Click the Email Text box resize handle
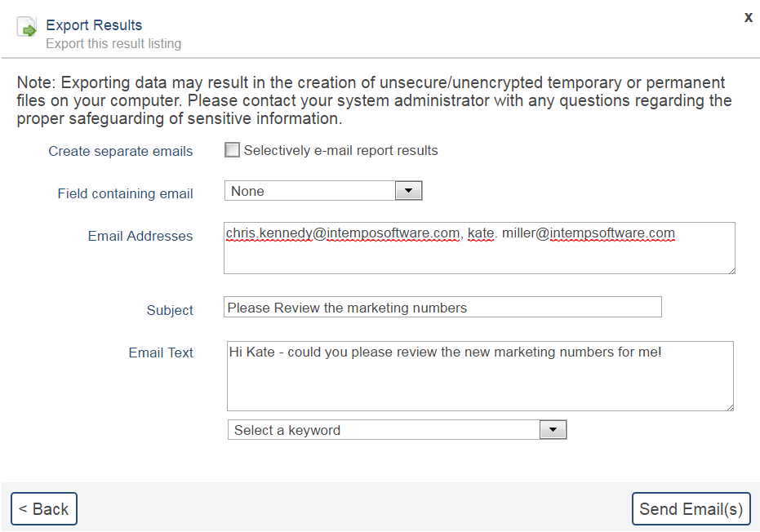 coord(729,406)
